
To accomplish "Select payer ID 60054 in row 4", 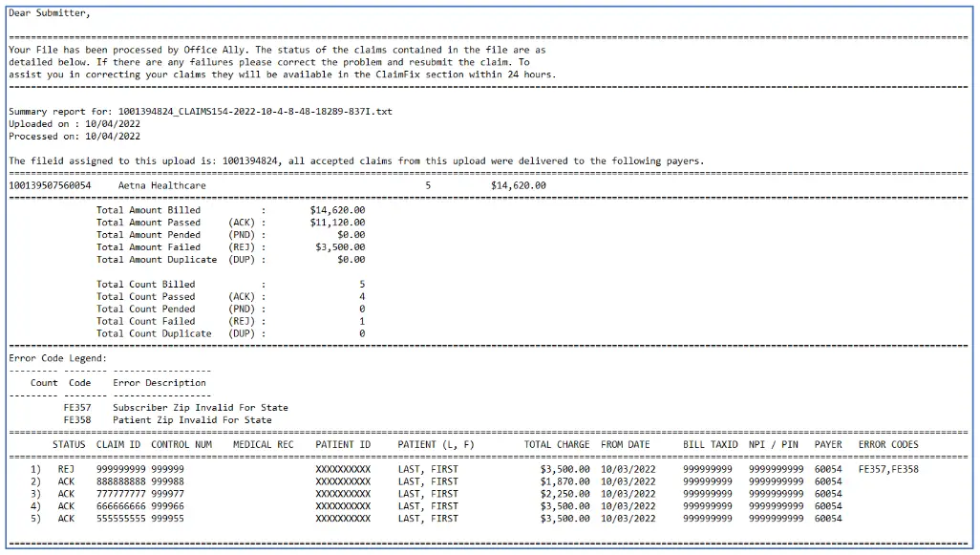I will point(827,506).
